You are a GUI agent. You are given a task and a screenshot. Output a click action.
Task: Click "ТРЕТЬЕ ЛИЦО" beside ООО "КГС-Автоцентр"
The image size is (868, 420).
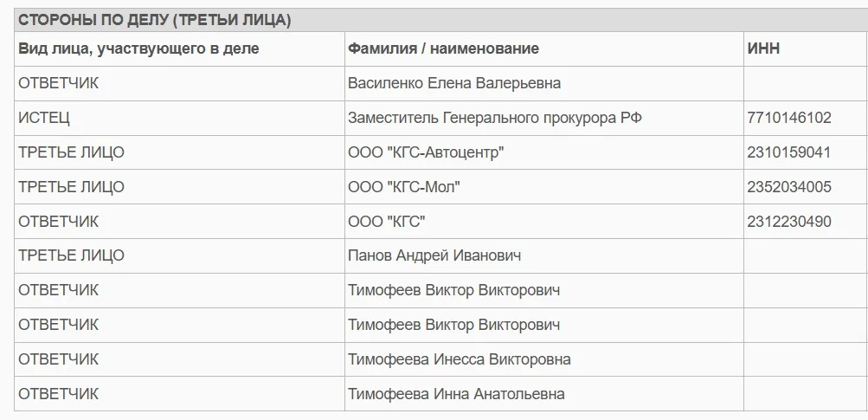click(x=71, y=152)
